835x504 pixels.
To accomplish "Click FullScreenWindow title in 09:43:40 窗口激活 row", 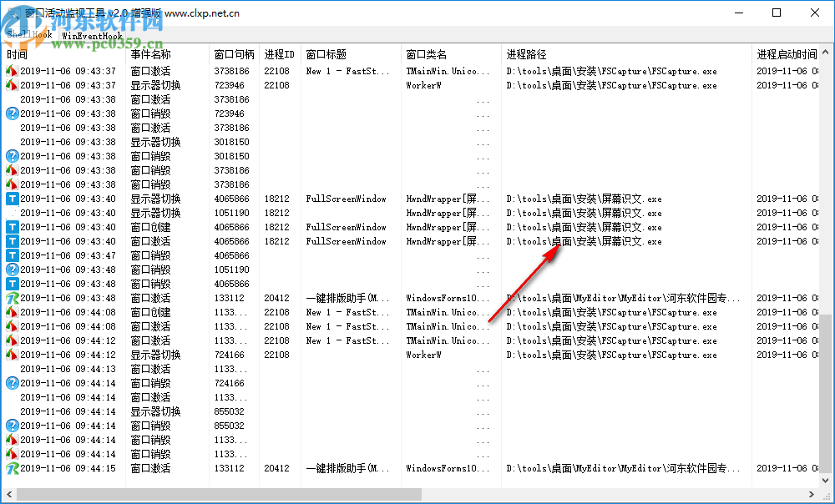I will [347, 241].
